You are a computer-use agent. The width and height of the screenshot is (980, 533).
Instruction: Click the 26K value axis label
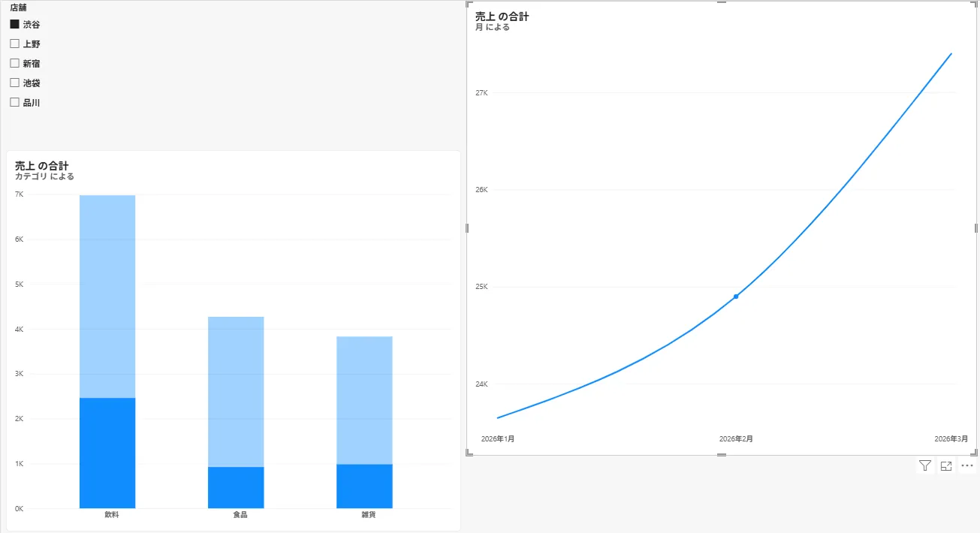click(x=481, y=190)
